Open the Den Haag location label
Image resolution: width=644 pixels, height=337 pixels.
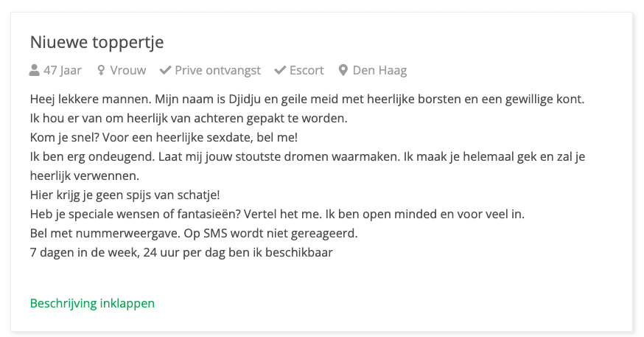coord(380,70)
